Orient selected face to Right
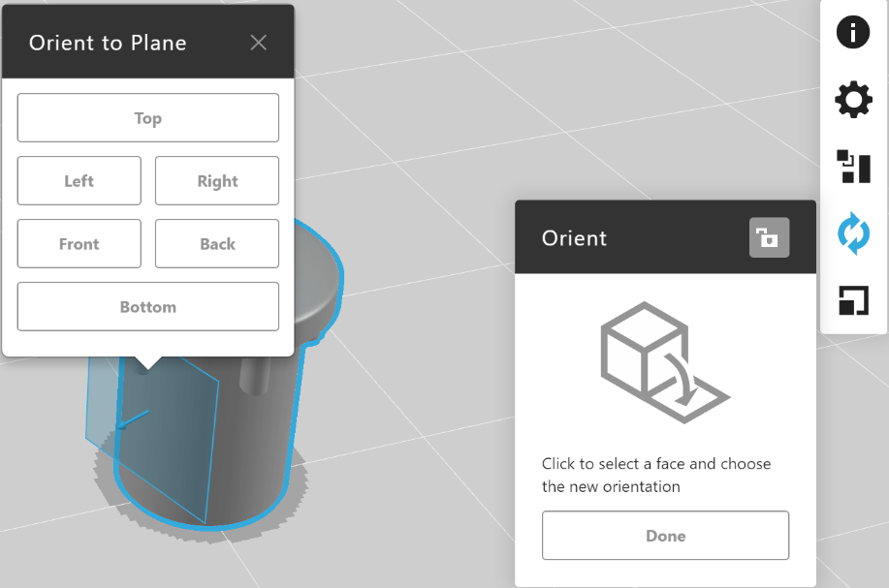This screenshot has height=588, width=889. [217, 181]
